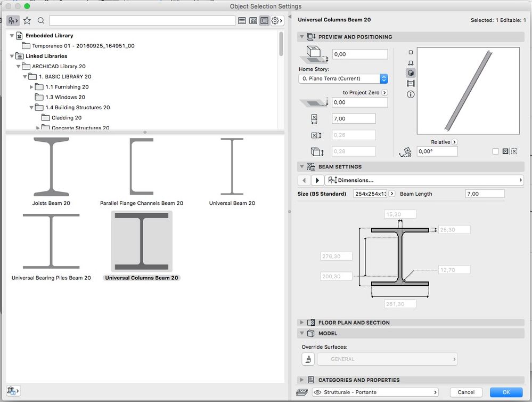Show favorites using the star icon
Screen dimensions: 532x402
click(27, 21)
